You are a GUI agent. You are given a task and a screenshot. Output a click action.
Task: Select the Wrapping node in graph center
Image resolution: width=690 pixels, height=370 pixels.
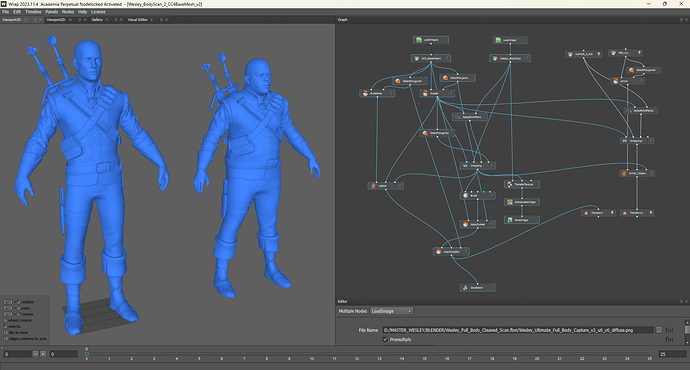click(477, 166)
